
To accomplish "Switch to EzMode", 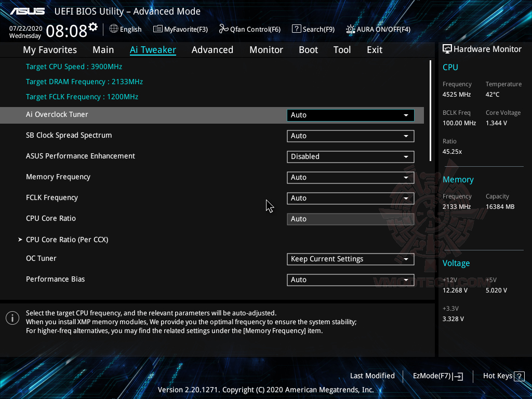I will click(x=433, y=376).
